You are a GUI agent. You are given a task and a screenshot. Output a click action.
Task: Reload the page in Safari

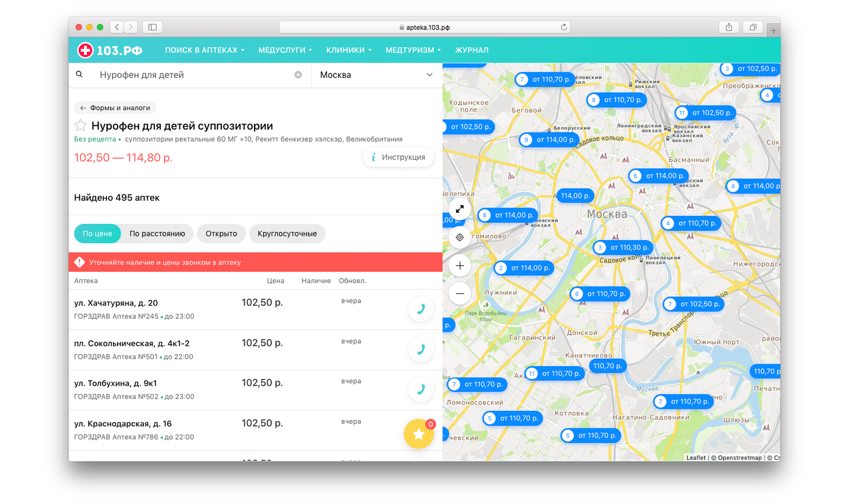(x=564, y=27)
